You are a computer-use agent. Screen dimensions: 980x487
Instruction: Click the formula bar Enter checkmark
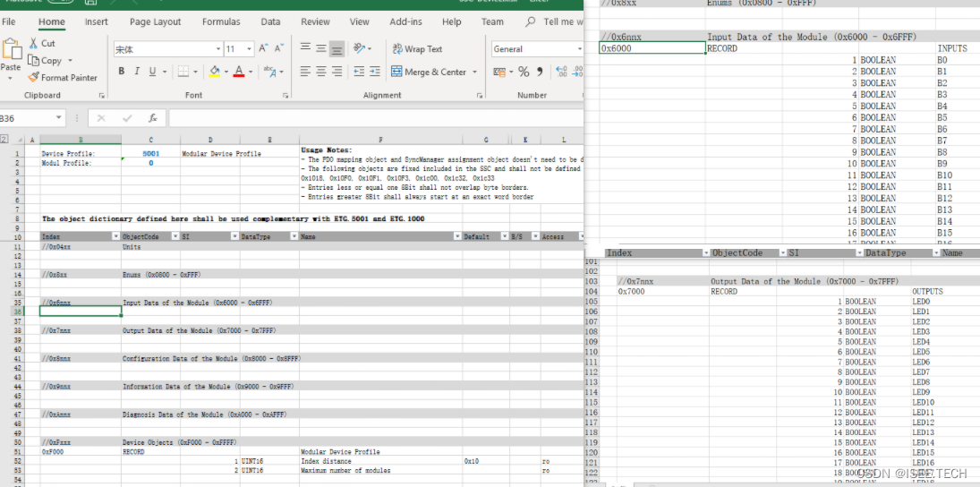coord(127,118)
